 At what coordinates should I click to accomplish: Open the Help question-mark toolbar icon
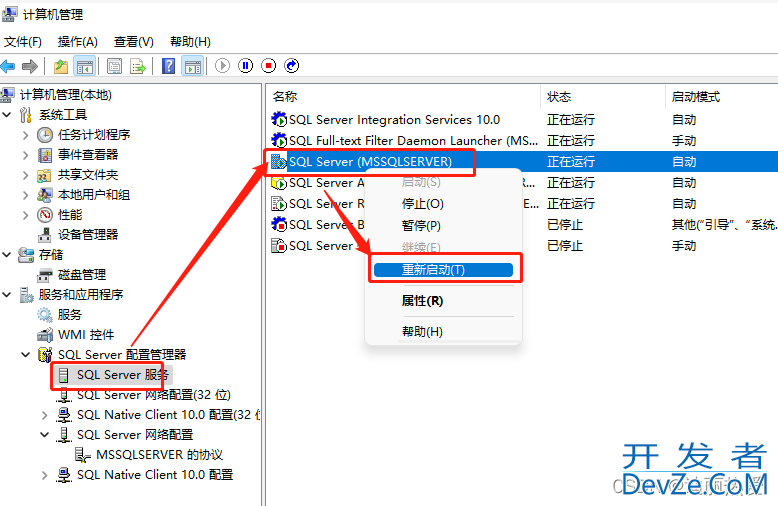point(169,65)
